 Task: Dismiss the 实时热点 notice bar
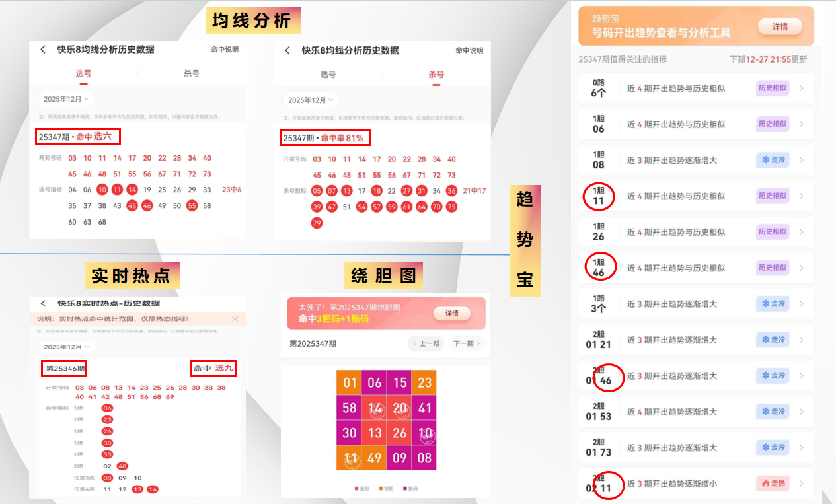click(x=235, y=319)
